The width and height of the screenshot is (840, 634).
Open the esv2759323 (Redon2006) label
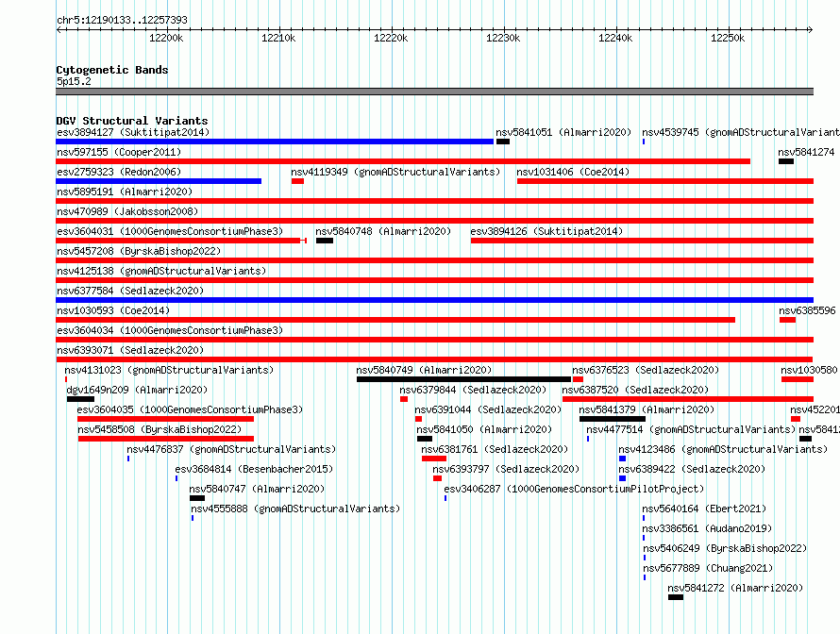point(119,172)
